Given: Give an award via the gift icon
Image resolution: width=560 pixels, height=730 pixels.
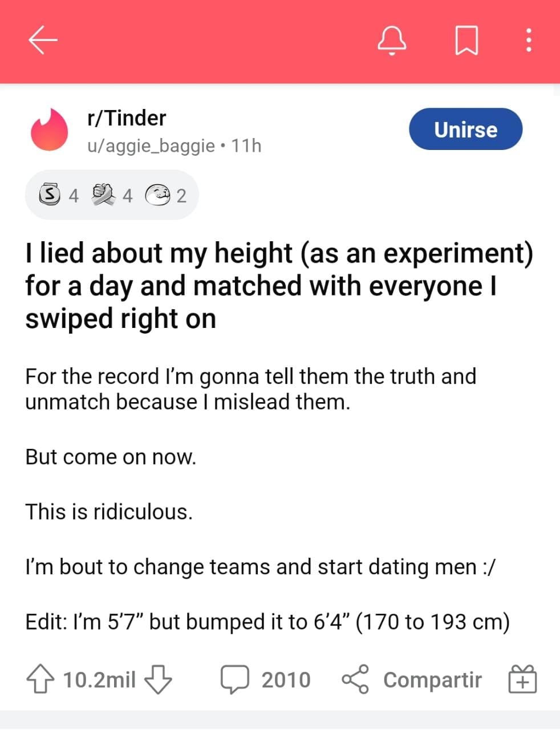Looking at the screenshot, I should (x=522, y=679).
